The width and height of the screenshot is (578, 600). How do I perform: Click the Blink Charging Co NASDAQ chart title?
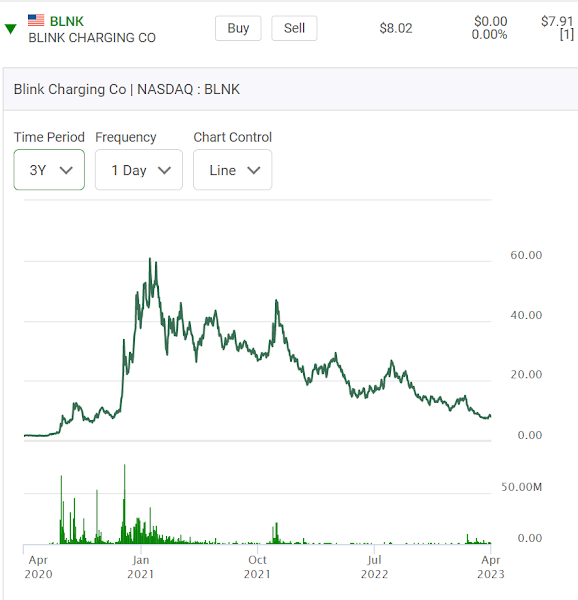pos(127,89)
